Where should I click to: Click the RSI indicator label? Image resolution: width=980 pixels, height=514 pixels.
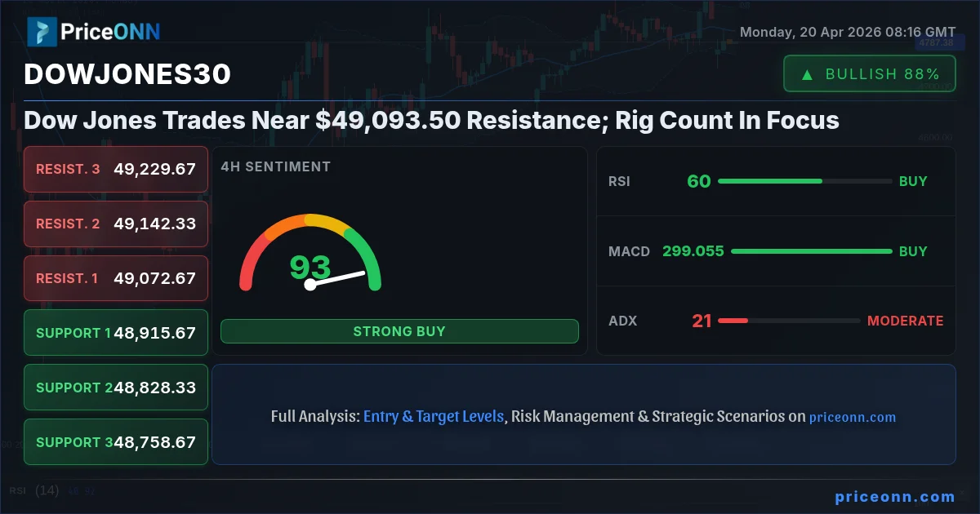click(x=620, y=181)
